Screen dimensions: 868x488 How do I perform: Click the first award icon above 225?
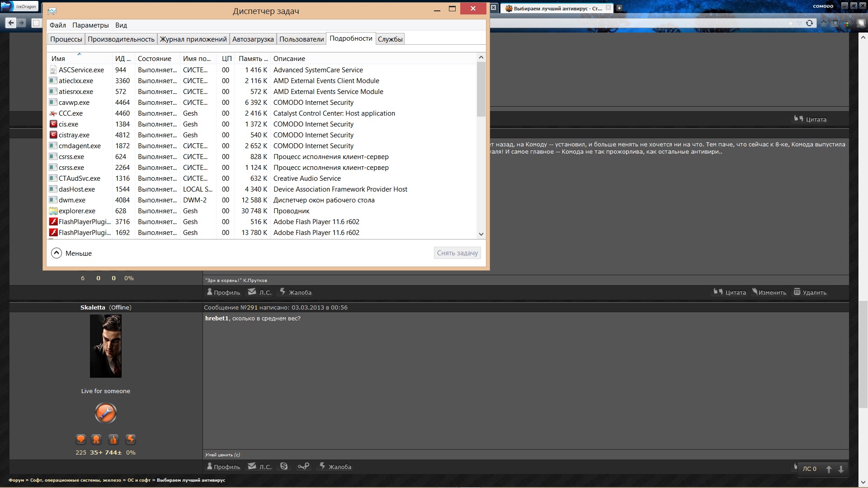click(x=81, y=439)
